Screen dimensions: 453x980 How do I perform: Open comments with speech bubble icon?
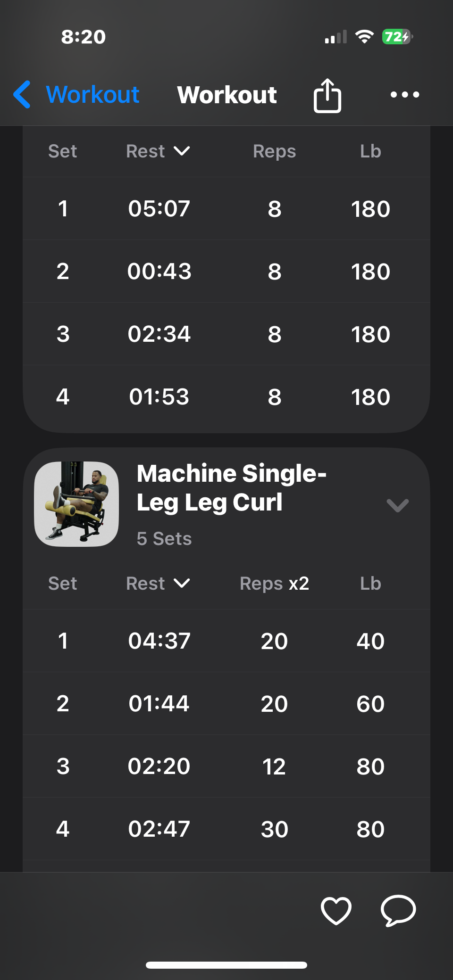pyautogui.click(x=398, y=910)
